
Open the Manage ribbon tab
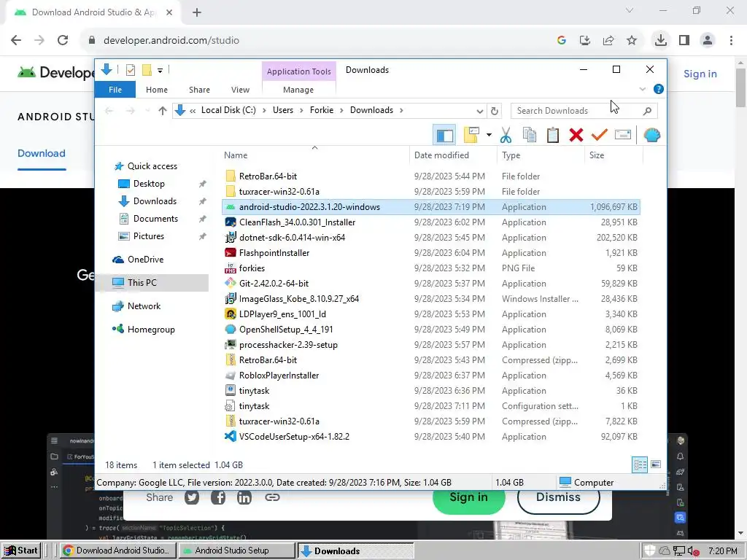(298, 90)
